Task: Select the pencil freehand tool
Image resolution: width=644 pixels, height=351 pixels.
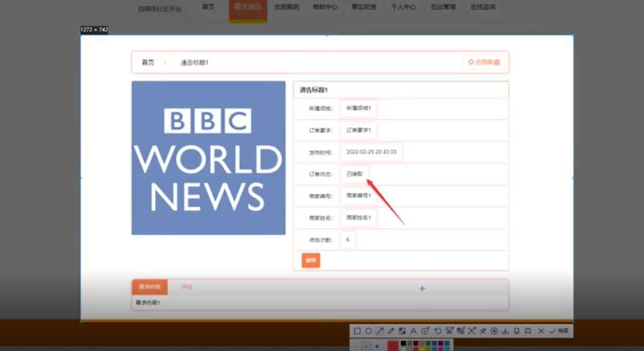Action: pos(391,331)
